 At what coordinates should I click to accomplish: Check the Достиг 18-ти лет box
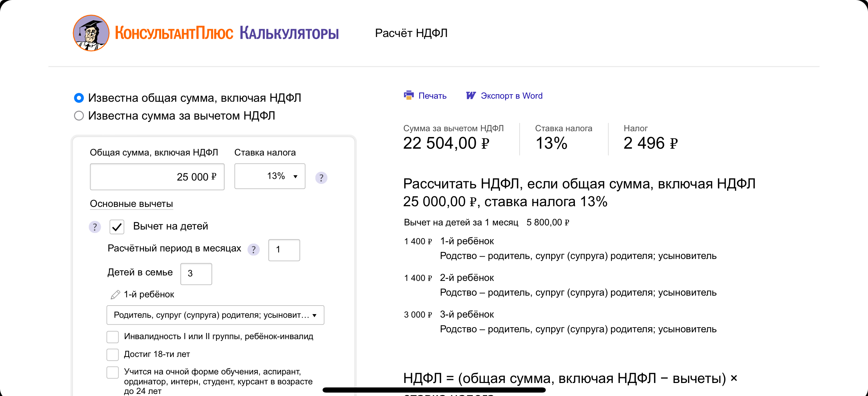(112, 355)
